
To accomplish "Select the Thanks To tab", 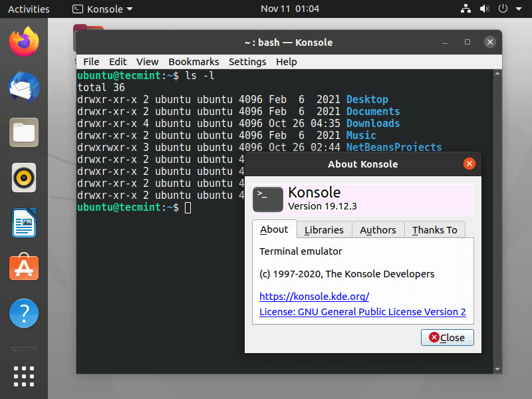I will tap(434, 229).
